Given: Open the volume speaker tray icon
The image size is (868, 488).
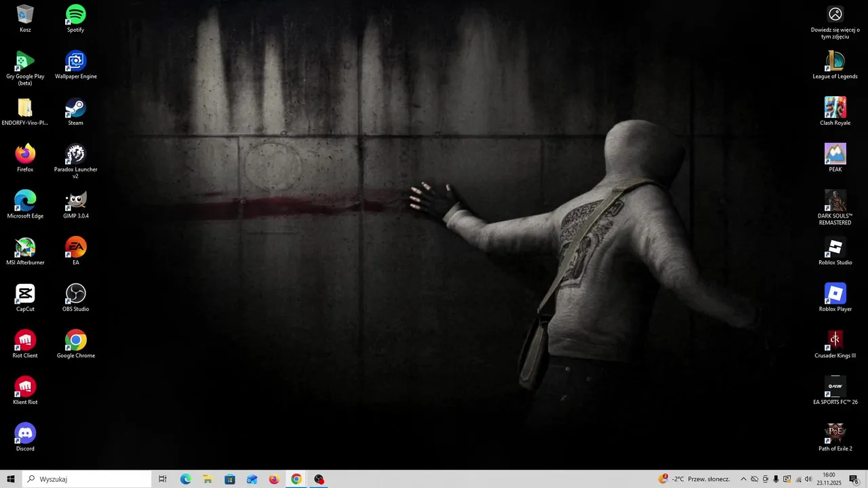Looking at the screenshot, I should click(808, 479).
